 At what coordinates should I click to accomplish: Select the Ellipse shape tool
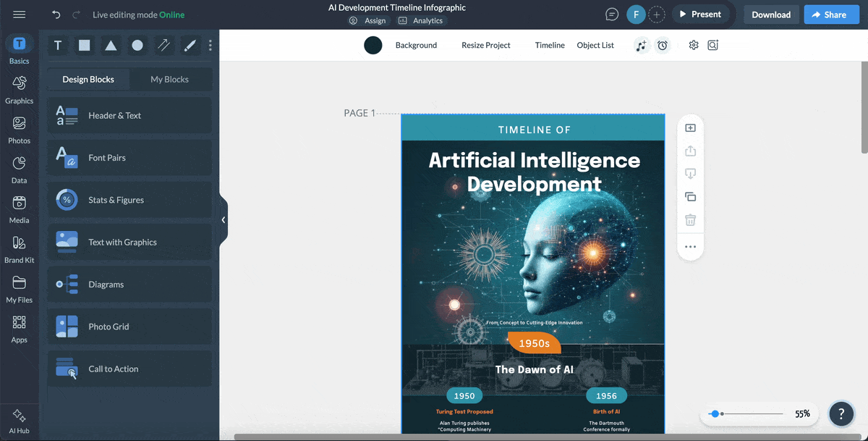(x=136, y=45)
